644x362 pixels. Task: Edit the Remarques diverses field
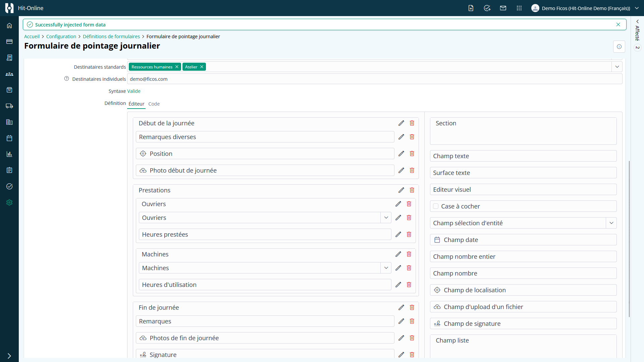tap(401, 137)
